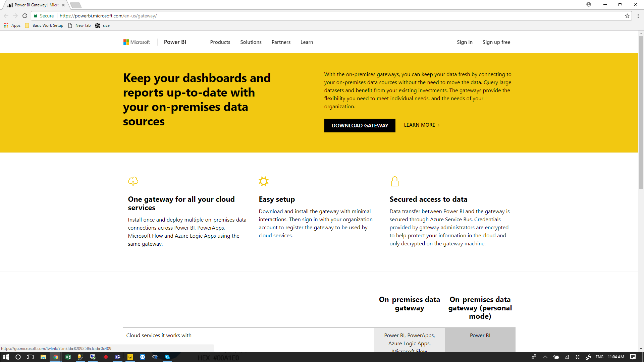The height and width of the screenshot is (362, 644).
Task: Open the Learn menu
Action: click(x=307, y=42)
